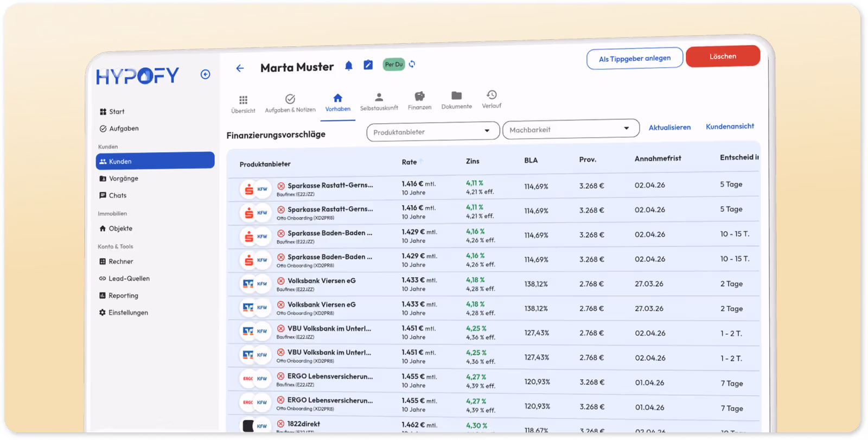This screenshot has height=440, width=868.
Task: Click the Prov. column header
Action: (x=588, y=160)
